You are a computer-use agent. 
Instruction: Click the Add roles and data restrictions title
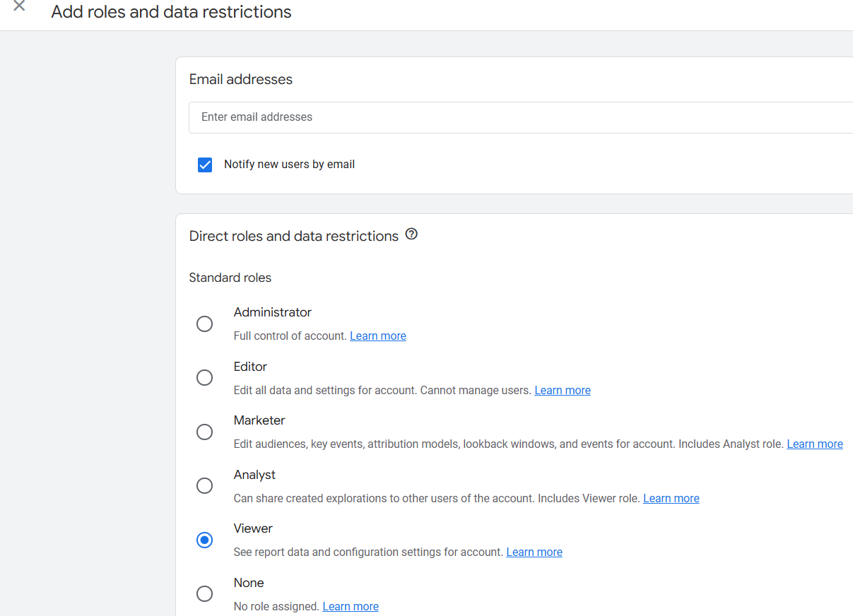pyautogui.click(x=170, y=12)
